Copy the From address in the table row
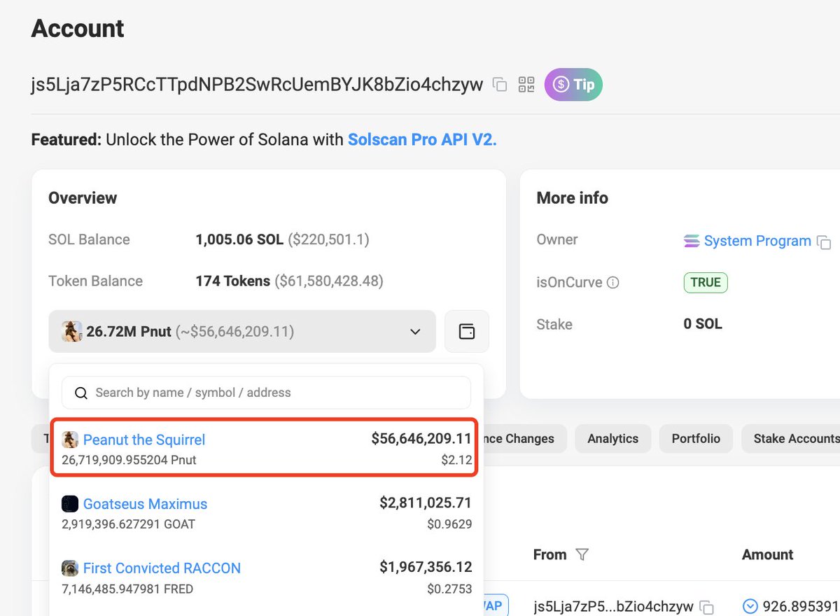Screen dimensions: 840x616 point(708,607)
